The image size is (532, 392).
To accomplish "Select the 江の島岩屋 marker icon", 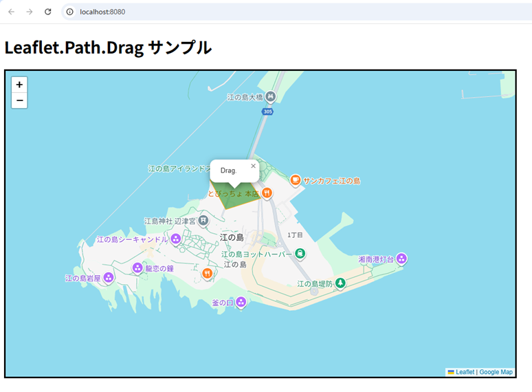I will pyautogui.click(x=109, y=277).
